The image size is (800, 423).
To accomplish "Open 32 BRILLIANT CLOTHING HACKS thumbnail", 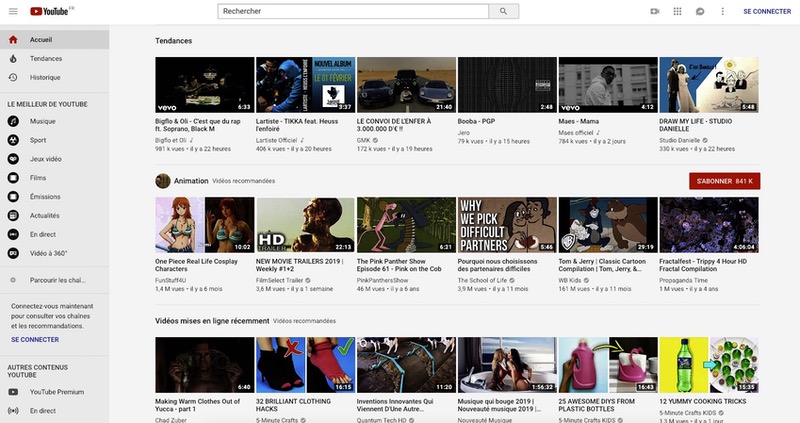I will coord(305,364).
